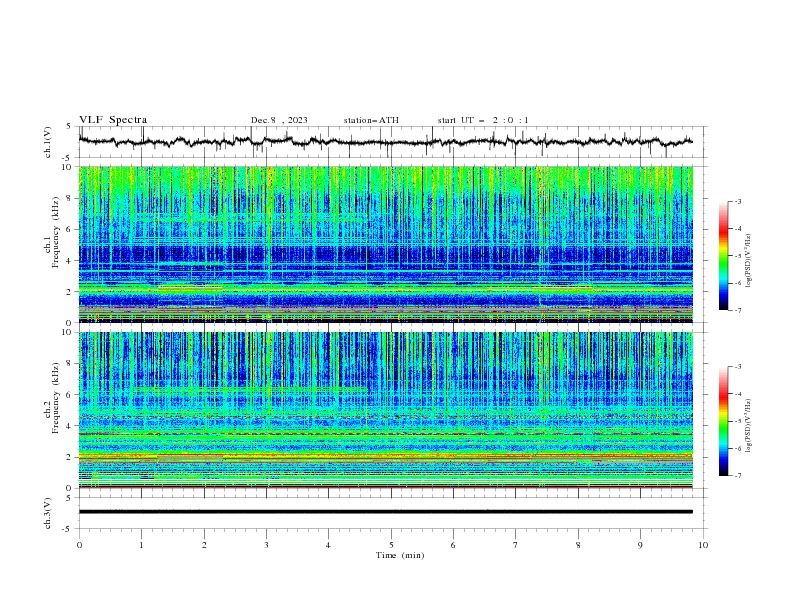792x612 pixels.
Task: Click the '6' kHz tick on ch.1 spectrogram
Action: click(x=70, y=229)
